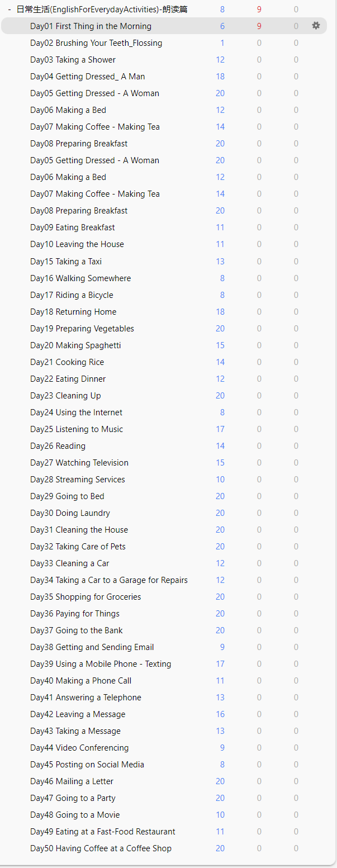Select Day47 Going to a Party deck
This screenshot has height=868, width=337.
[73, 798]
